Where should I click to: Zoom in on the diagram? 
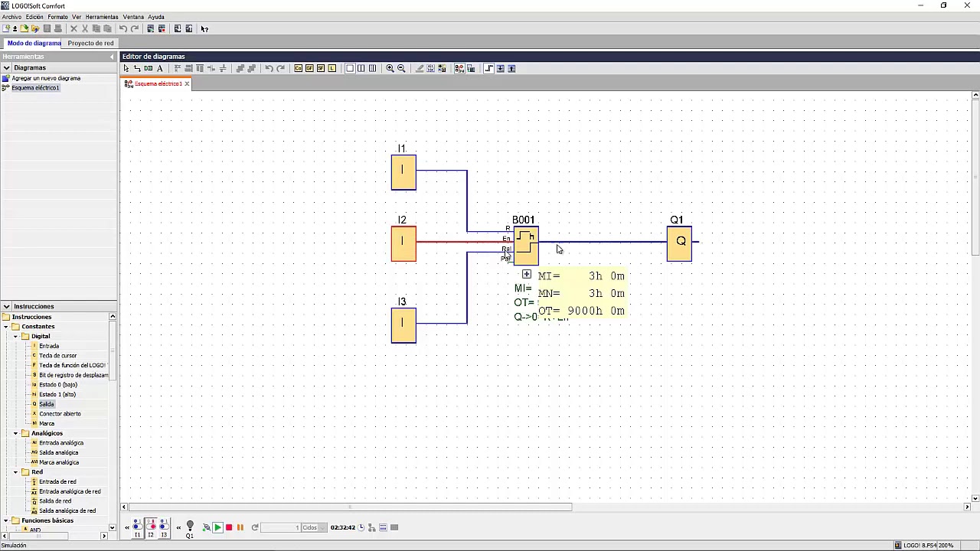coord(390,68)
